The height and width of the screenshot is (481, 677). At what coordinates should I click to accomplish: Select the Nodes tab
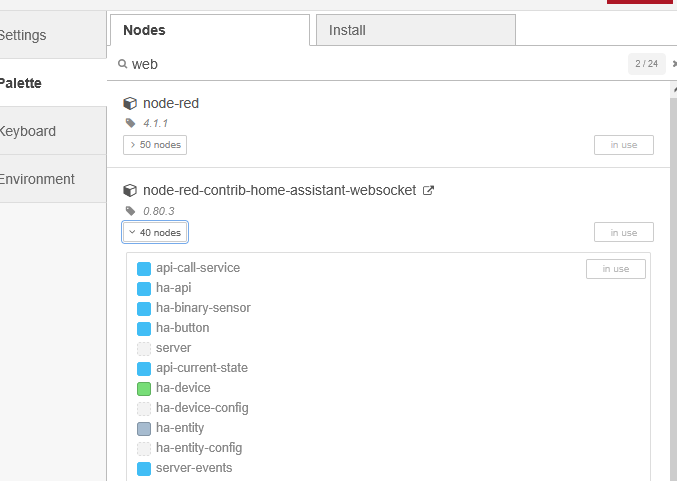209,30
